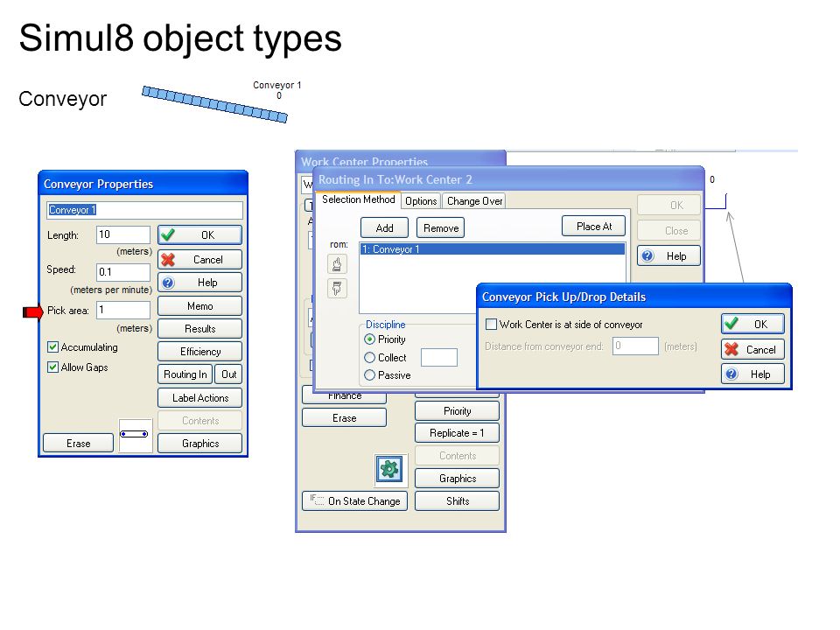Open the conveyor Memo
The height and width of the screenshot is (630, 840).
pyautogui.click(x=199, y=306)
